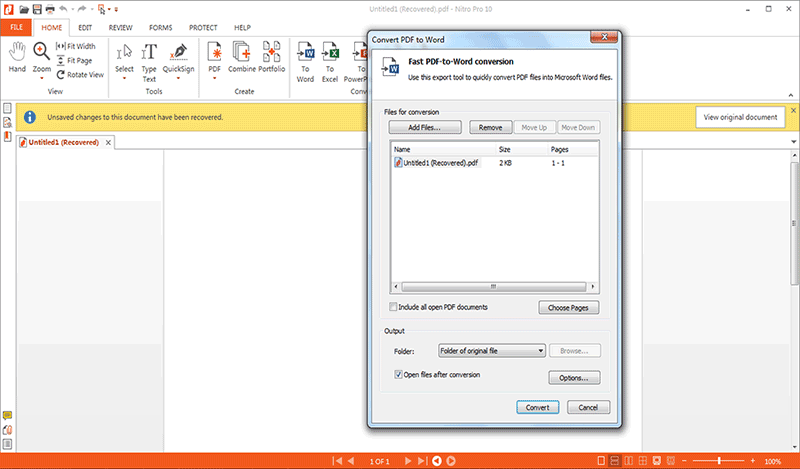
Task: Open the pages pane in sidebar
Action: coord(7,108)
